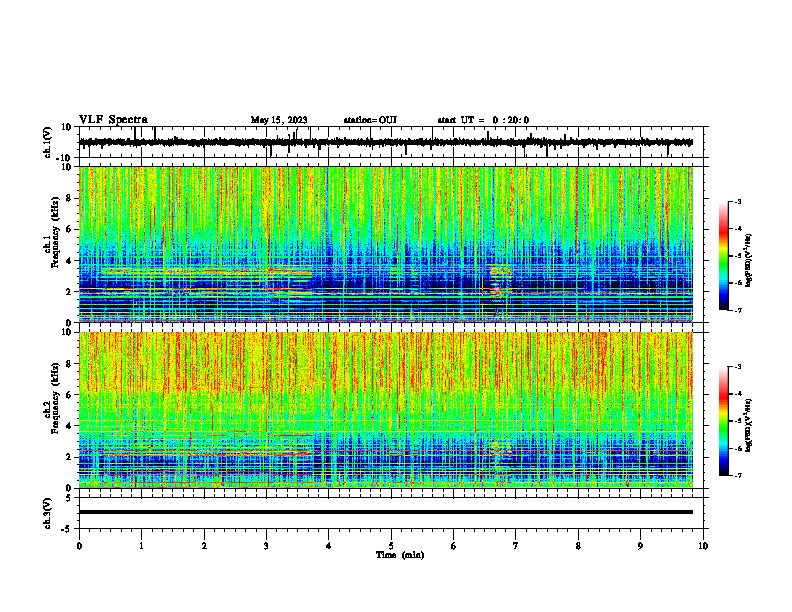
Task: Click the "10" tick on the time axis
Action: [703, 546]
